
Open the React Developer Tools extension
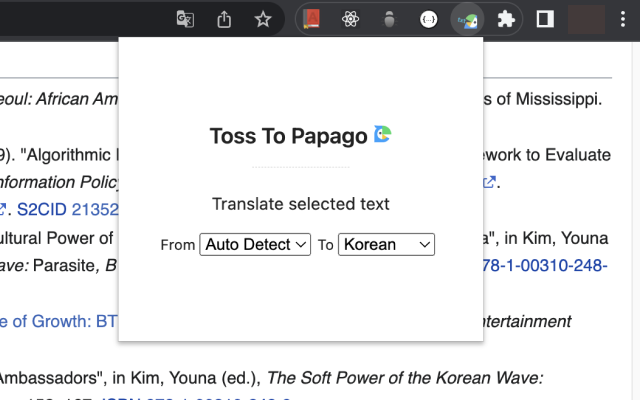[x=350, y=19]
